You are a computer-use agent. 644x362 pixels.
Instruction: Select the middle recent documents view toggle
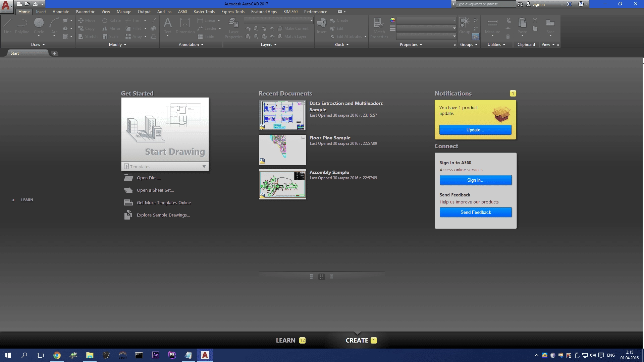(x=322, y=277)
